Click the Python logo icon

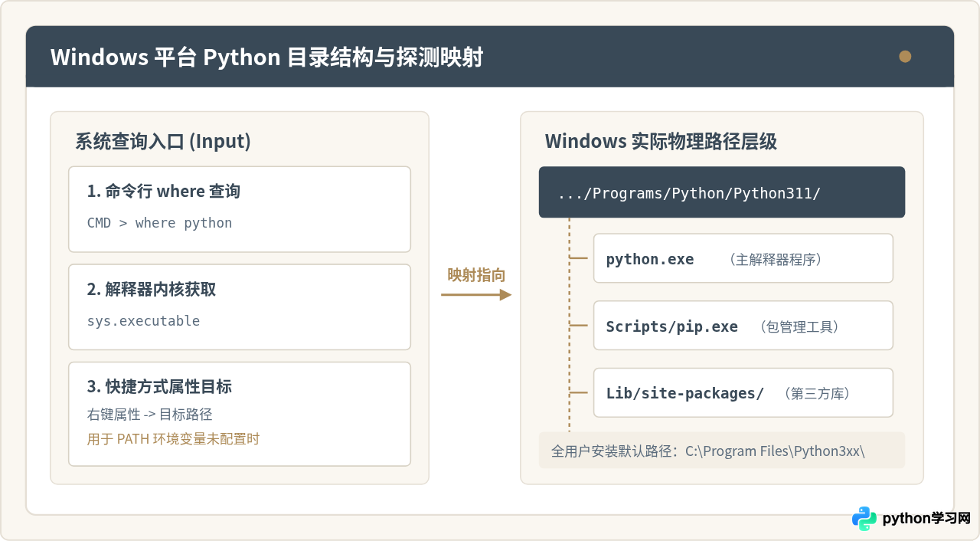point(864,519)
